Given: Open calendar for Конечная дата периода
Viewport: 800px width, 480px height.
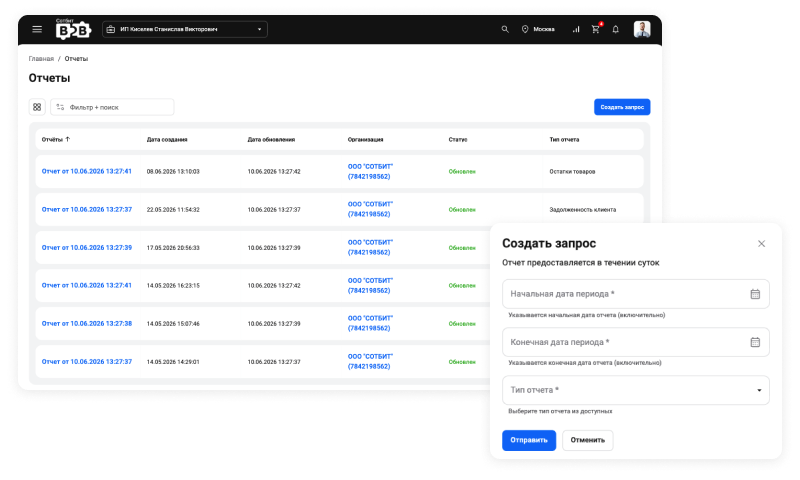Looking at the screenshot, I should (x=755, y=342).
